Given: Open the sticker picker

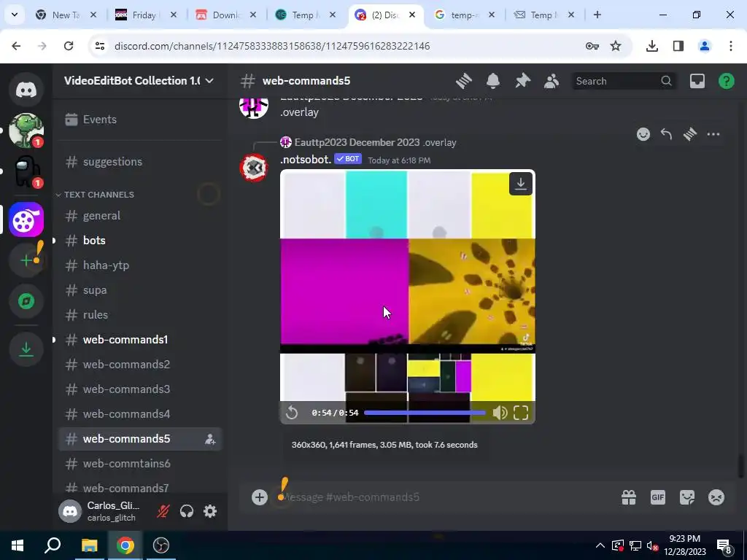Looking at the screenshot, I should coord(687,497).
